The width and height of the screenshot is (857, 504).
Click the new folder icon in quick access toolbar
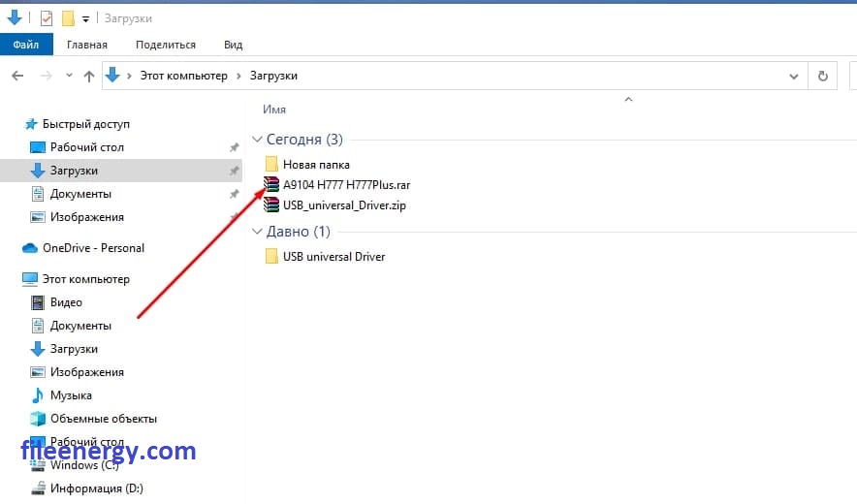pyautogui.click(x=68, y=18)
